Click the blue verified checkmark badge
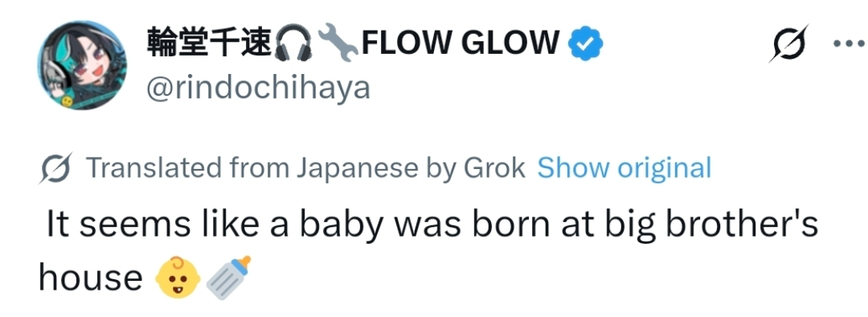The height and width of the screenshot is (317, 868). (586, 45)
